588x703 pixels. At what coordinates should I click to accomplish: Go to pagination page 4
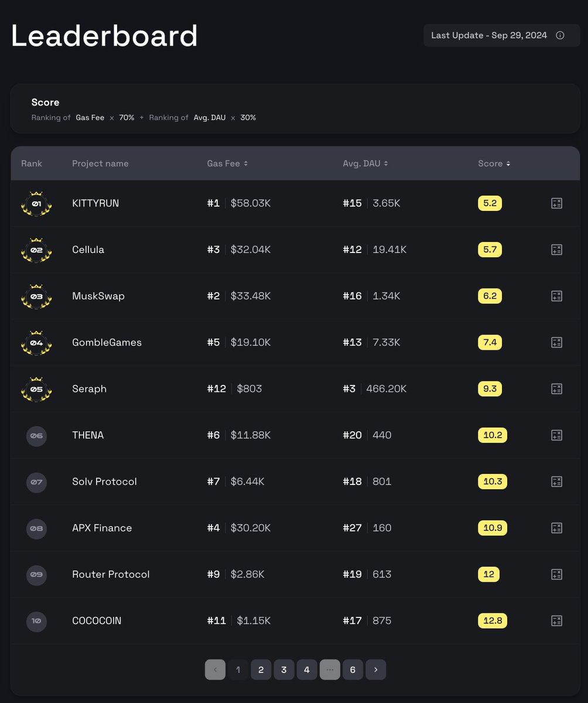click(307, 670)
